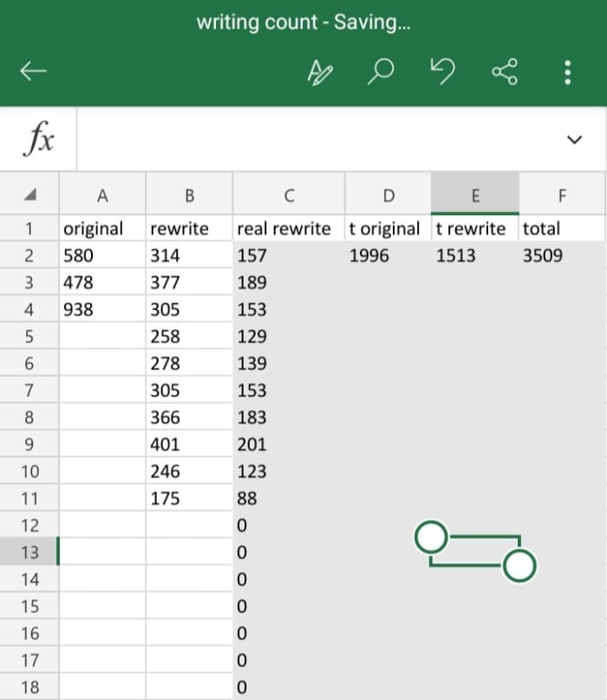Select cell containing 189
This screenshot has height=700, width=607.
click(x=289, y=282)
